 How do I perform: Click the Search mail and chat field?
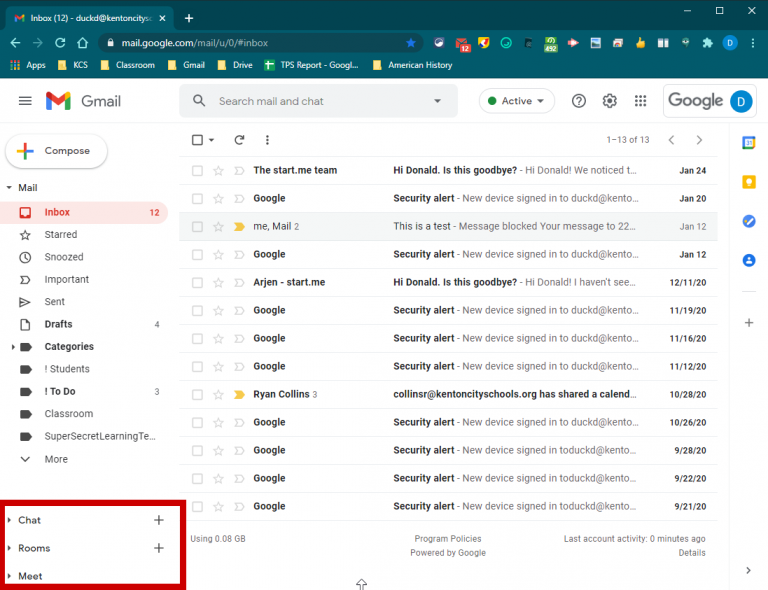(x=318, y=101)
